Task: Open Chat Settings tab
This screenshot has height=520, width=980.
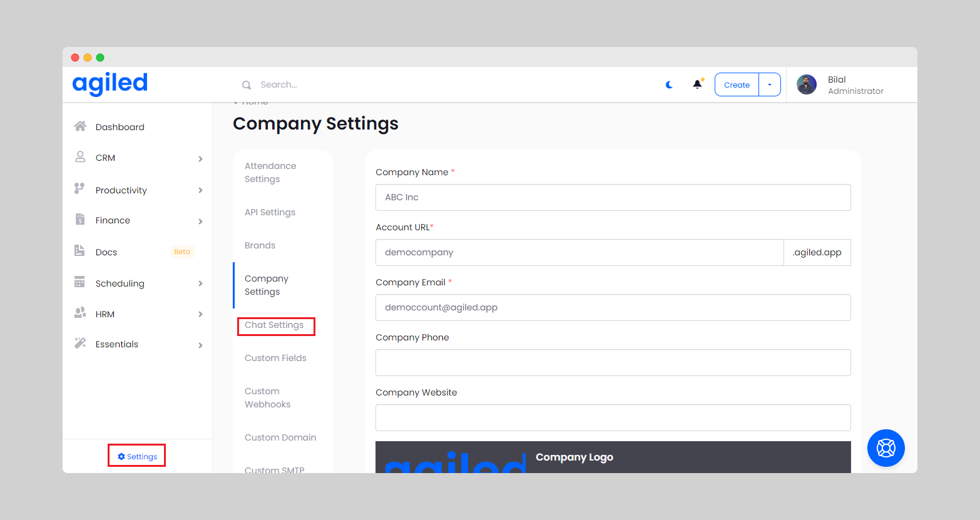Action: coord(274,325)
